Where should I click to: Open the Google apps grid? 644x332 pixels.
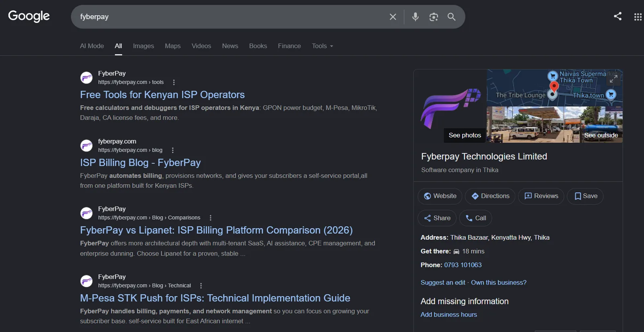click(x=638, y=17)
